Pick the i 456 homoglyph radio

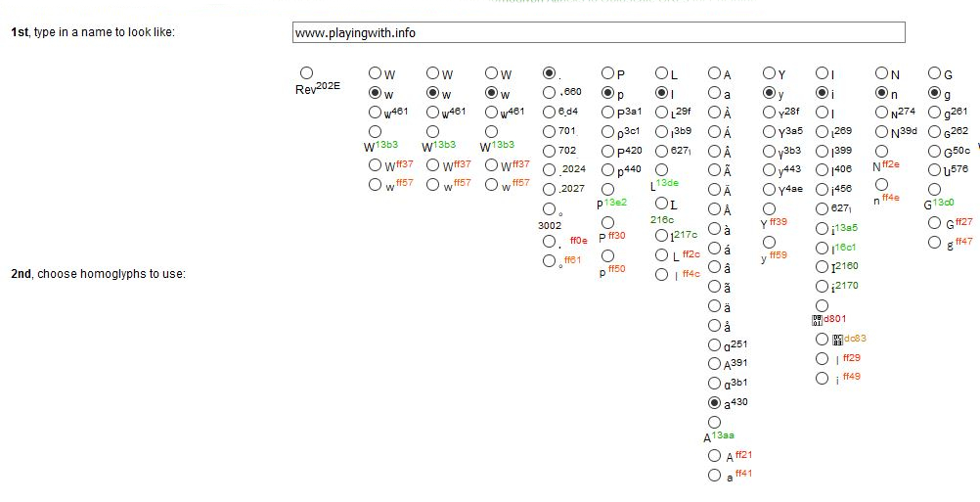822,188
